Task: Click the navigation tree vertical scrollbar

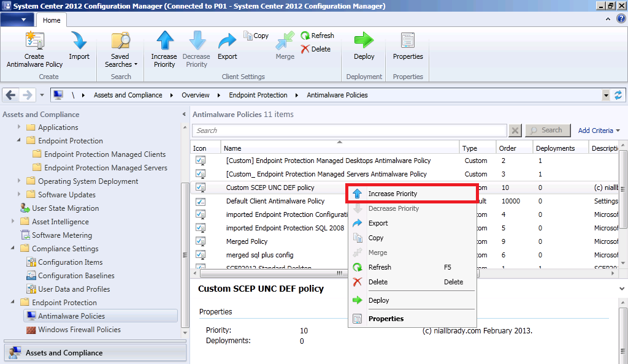Action: (x=184, y=254)
